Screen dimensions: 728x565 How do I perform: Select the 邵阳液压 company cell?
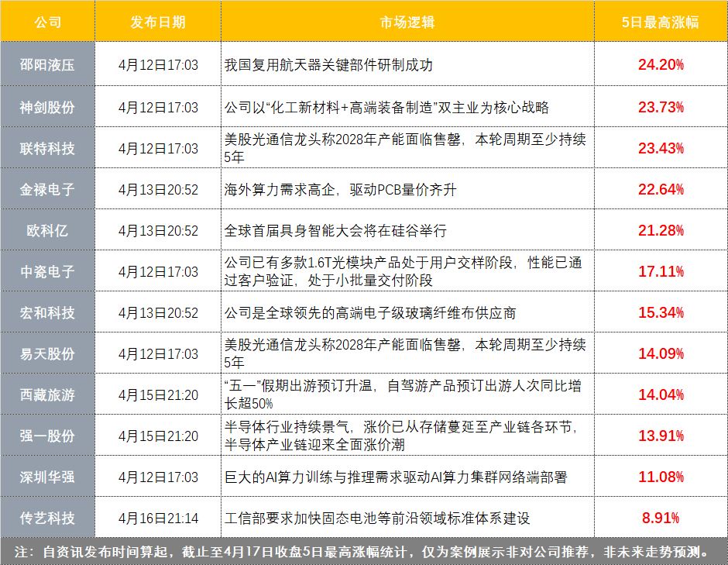pyautogui.click(x=47, y=65)
